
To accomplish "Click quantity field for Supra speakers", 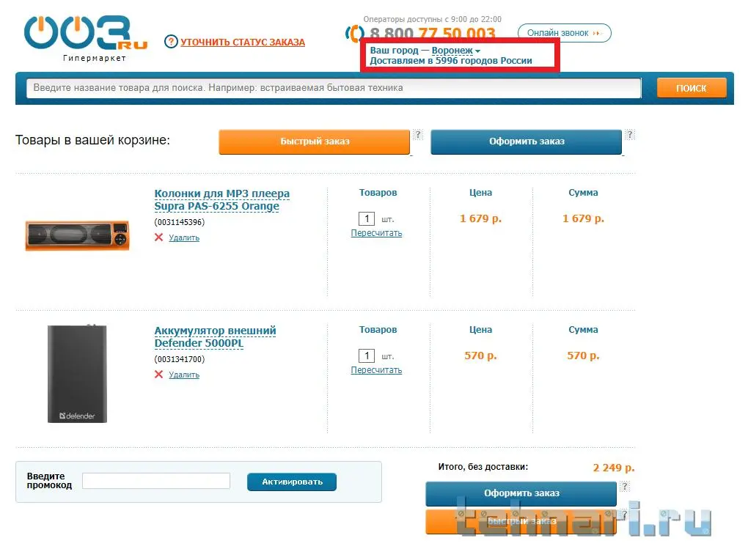I will (367, 219).
